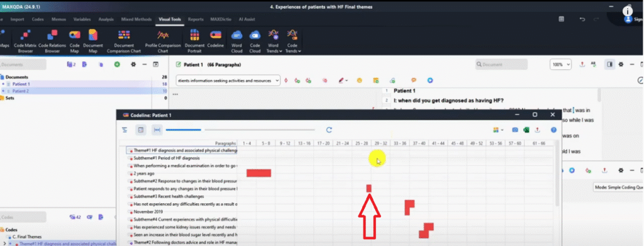
Task: Open the Document Comparison Chart
Action: coord(124,41)
